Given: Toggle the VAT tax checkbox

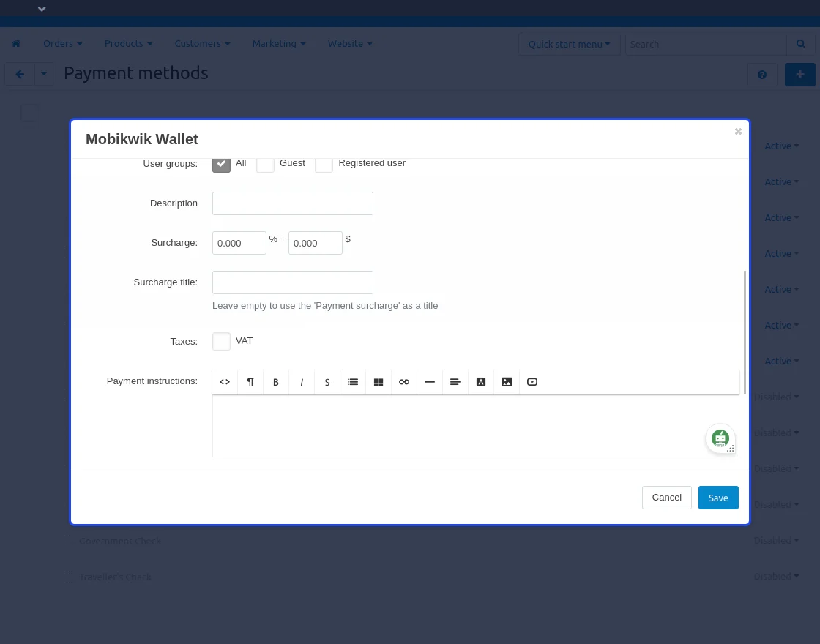Looking at the screenshot, I should [x=221, y=341].
